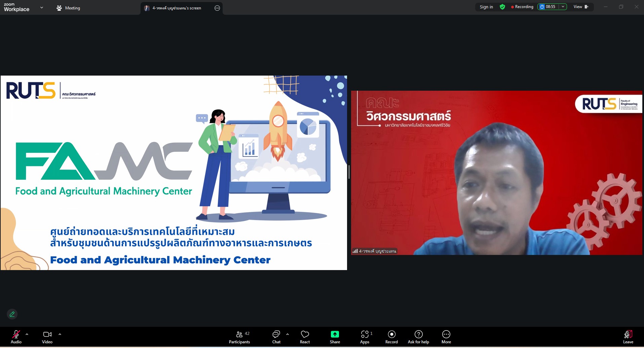Open shared screen tab options ellipsis

pos(217,8)
